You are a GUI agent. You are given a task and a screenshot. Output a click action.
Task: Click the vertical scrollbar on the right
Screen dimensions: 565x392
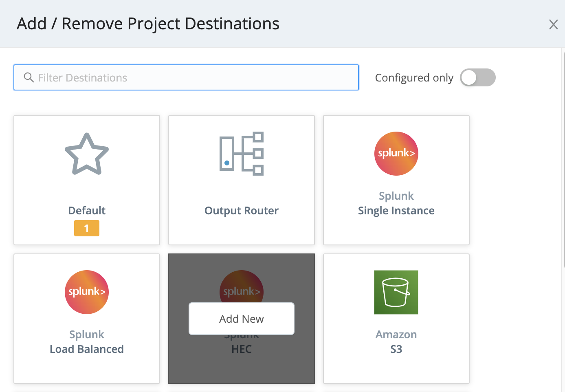coord(563,159)
